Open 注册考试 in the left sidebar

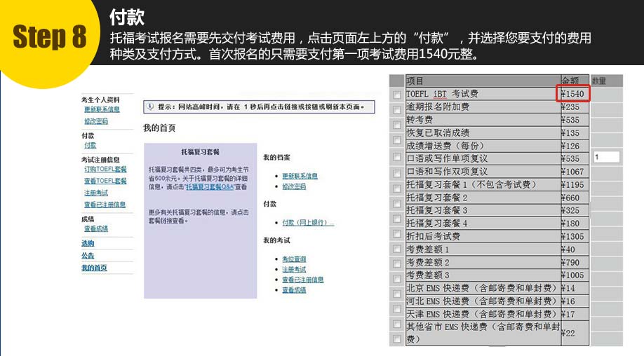coord(96,193)
